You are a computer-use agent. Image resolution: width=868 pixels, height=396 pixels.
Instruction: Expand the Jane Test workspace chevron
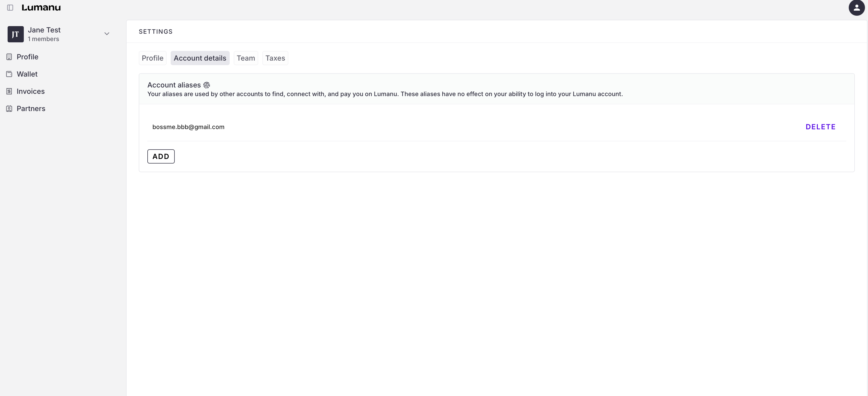(107, 34)
